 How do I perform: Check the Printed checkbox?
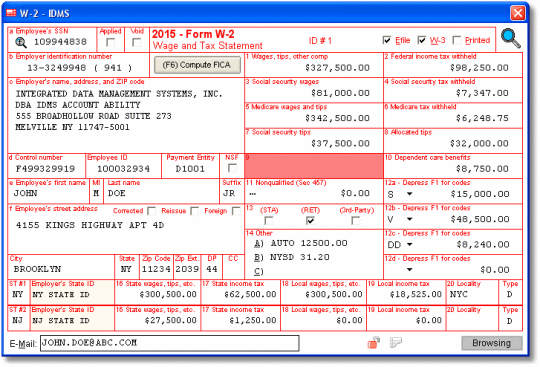456,40
